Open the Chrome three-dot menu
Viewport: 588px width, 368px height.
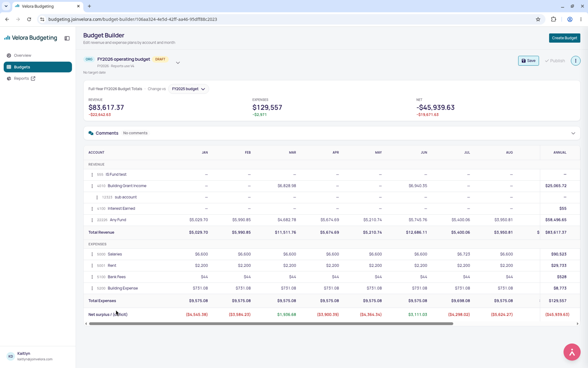(581, 19)
